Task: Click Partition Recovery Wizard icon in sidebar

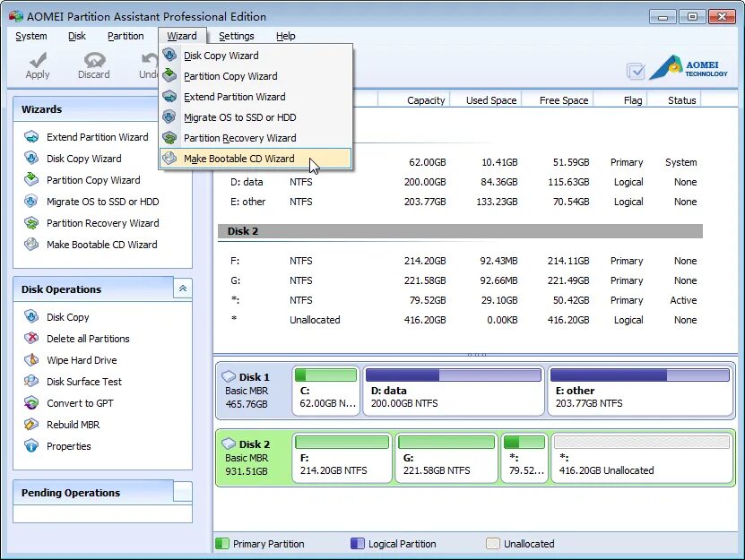Action: tap(31, 223)
